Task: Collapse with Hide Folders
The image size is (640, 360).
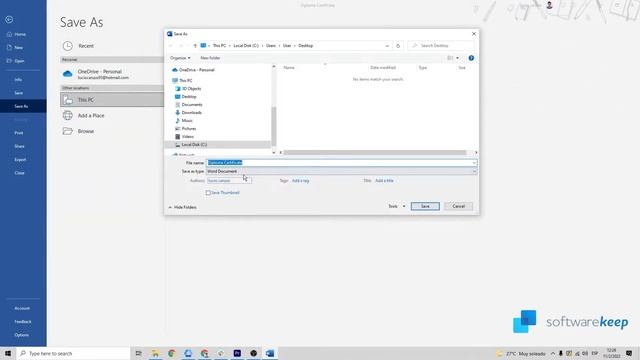Action: [x=182, y=207]
